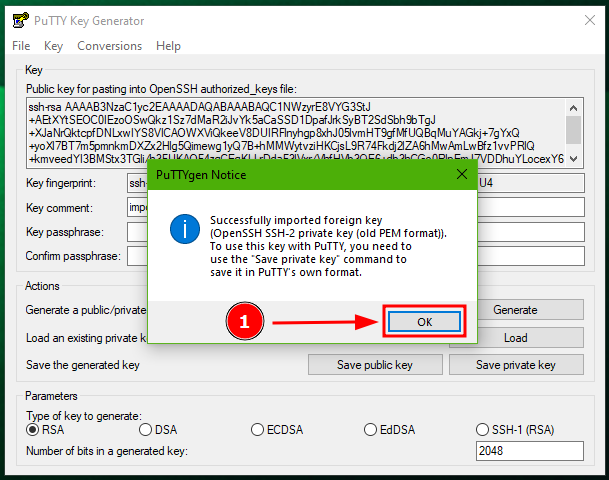Click Save private key button
Image resolution: width=609 pixels, height=480 pixels.
tap(516, 365)
